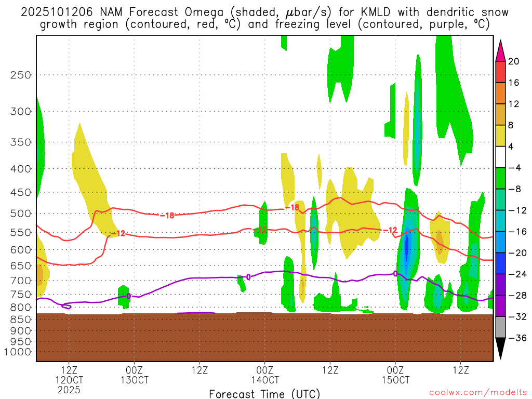Click the red -18 contour label after 14OCT
The image size is (532, 399).
click(x=292, y=207)
